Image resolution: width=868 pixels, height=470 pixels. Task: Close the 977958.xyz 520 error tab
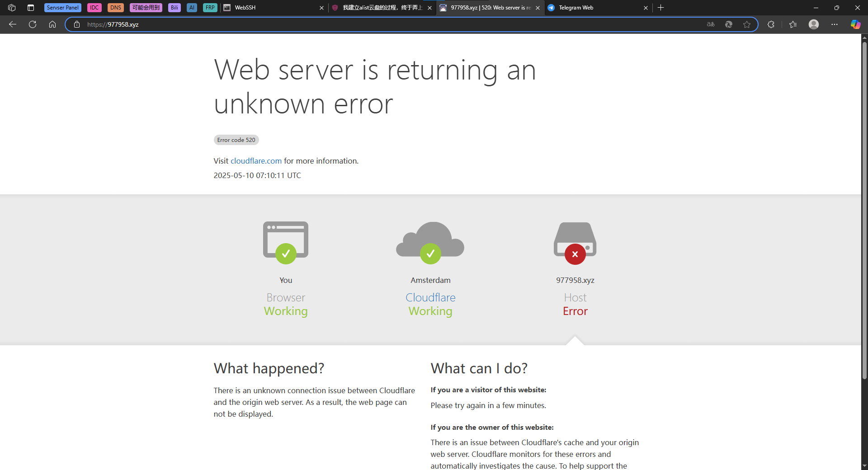coord(538,8)
